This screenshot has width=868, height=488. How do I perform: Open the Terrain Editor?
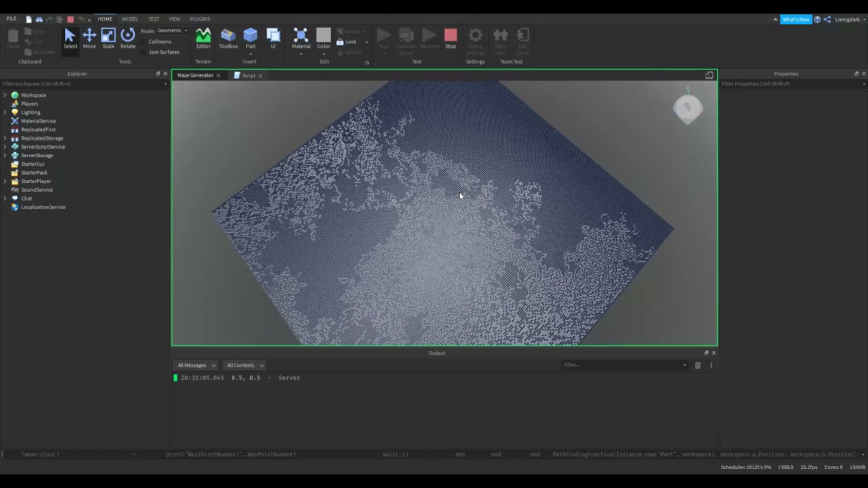click(203, 39)
